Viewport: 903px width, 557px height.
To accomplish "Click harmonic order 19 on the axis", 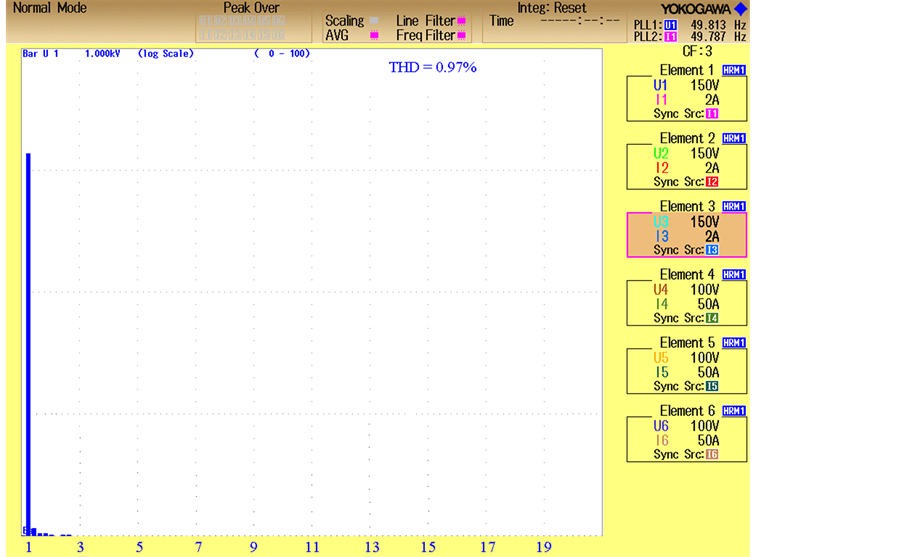I will click(543, 547).
